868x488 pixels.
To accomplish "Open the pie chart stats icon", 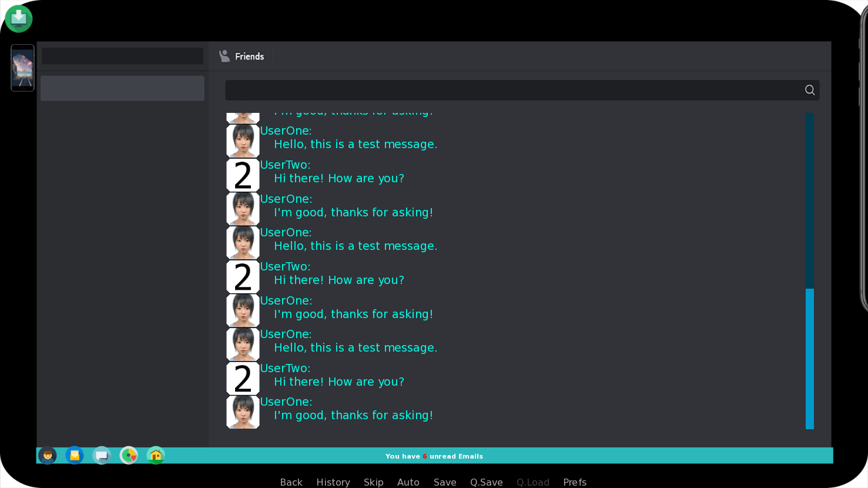I will [x=129, y=455].
